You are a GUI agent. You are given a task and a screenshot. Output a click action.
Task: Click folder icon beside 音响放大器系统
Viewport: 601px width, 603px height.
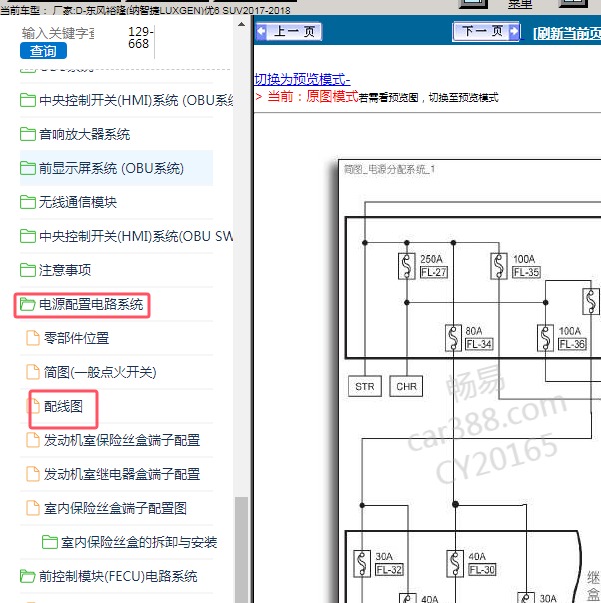28,134
